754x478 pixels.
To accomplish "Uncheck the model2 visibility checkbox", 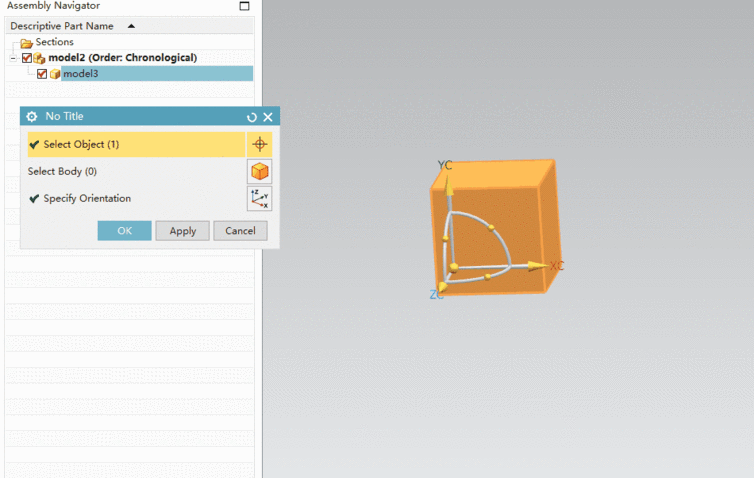I will (27, 58).
